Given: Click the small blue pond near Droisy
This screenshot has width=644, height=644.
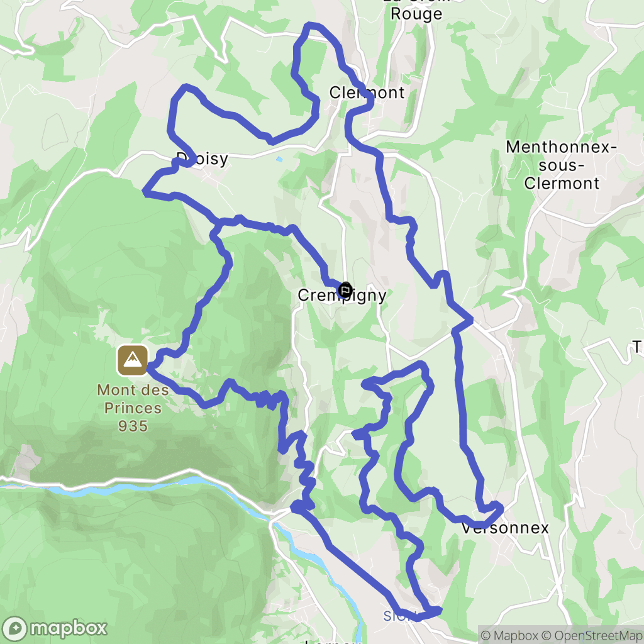Looking at the screenshot, I should pyautogui.click(x=279, y=159).
